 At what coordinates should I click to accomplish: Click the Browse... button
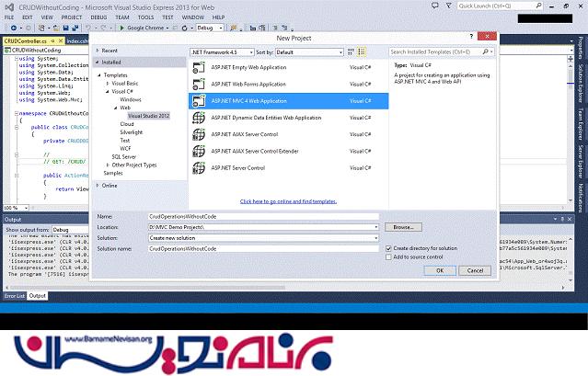pyautogui.click(x=402, y=226)
